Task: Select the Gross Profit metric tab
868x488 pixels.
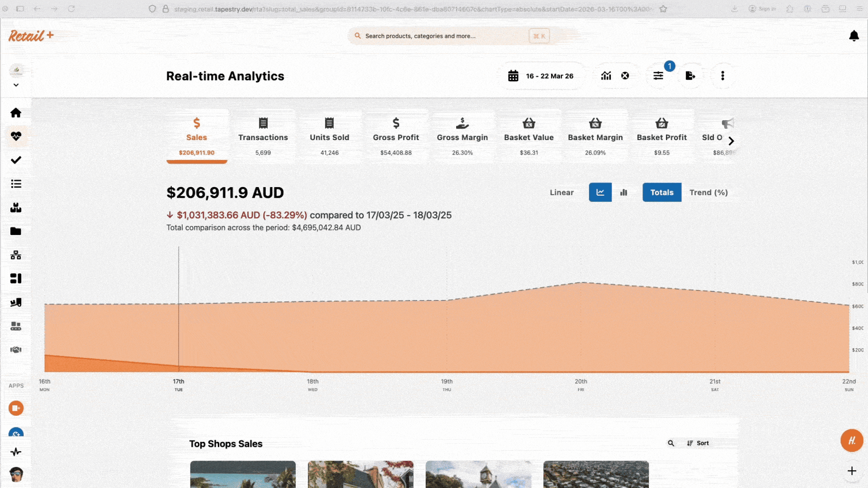Action: pyautogui.click(x=396, y=137)
